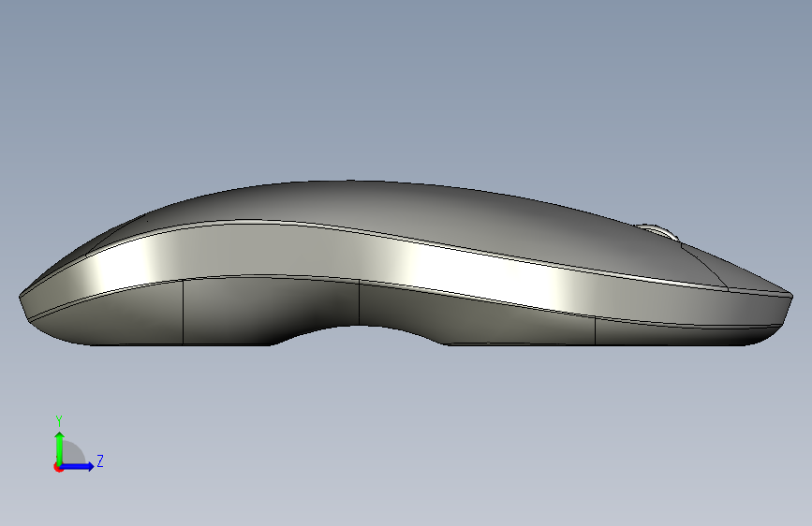Screen dimensions: 812x526
Task: Select the green Y axis arrow
Action: 60,448
